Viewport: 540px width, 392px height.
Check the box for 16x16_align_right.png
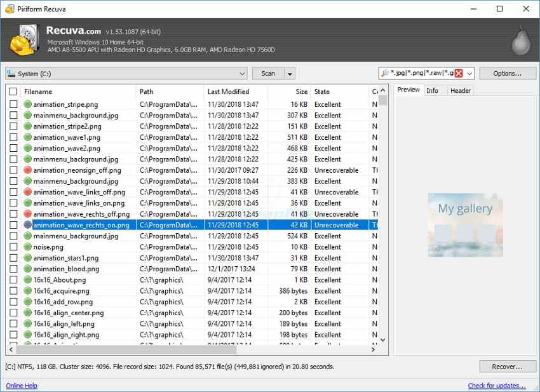pyautogui.click(x=13, y=334)
